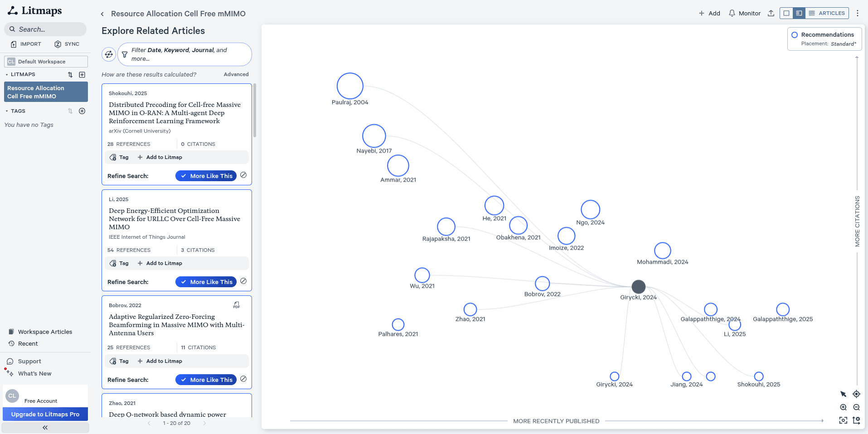The image size is (868, 434).
Task: Recenter the graph with the locate icon
Action: [856, 394]
